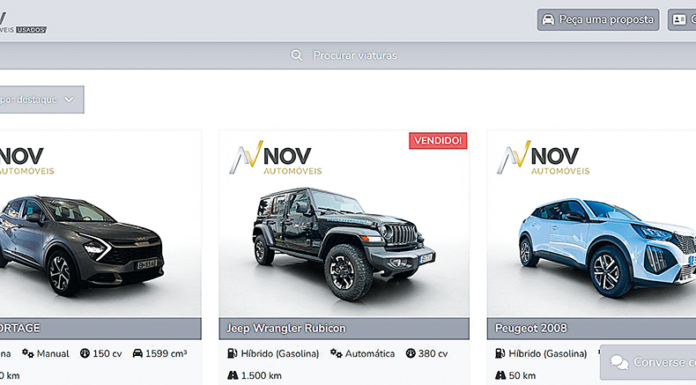696x385 pixels.
Task: Click the '1.500 km' mileage text
Action: pos(261,376)
